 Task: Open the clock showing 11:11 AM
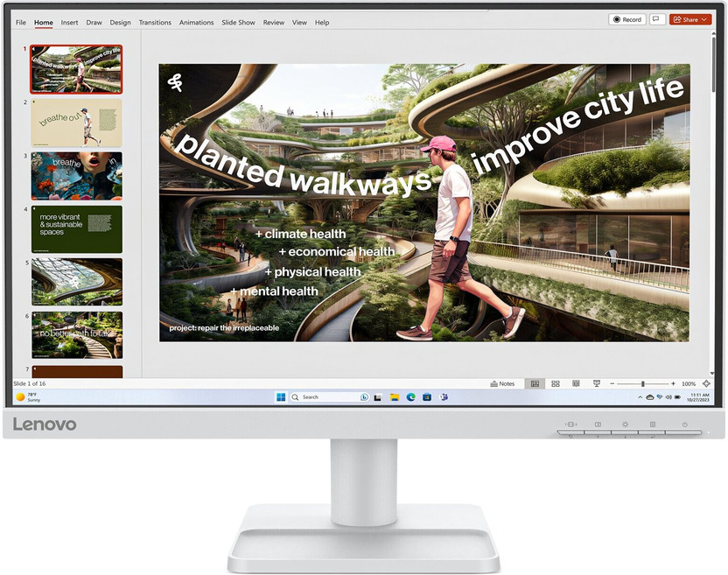pos(698,397)
